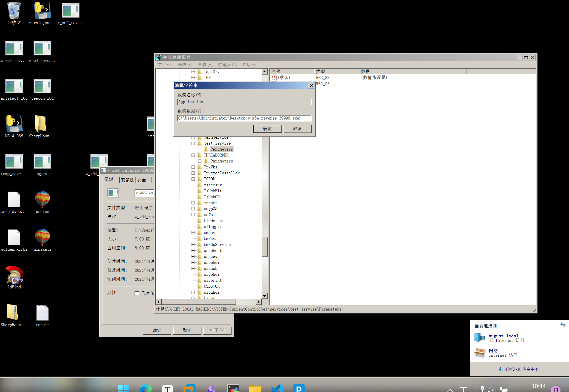The image size is (569, 392).
Task: Click the tree vertical scrollbar up arrow
Action: pos(265,72)
